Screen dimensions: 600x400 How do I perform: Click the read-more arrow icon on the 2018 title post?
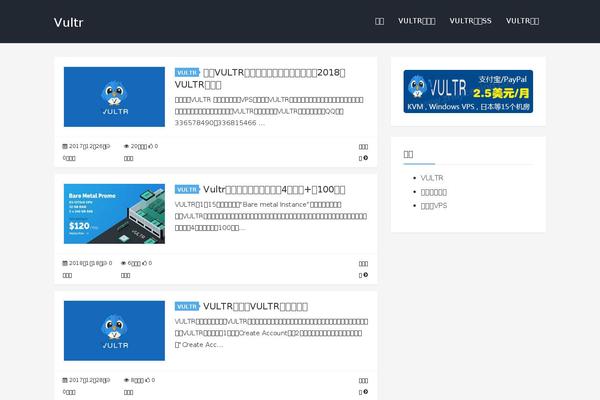(365, 158)
